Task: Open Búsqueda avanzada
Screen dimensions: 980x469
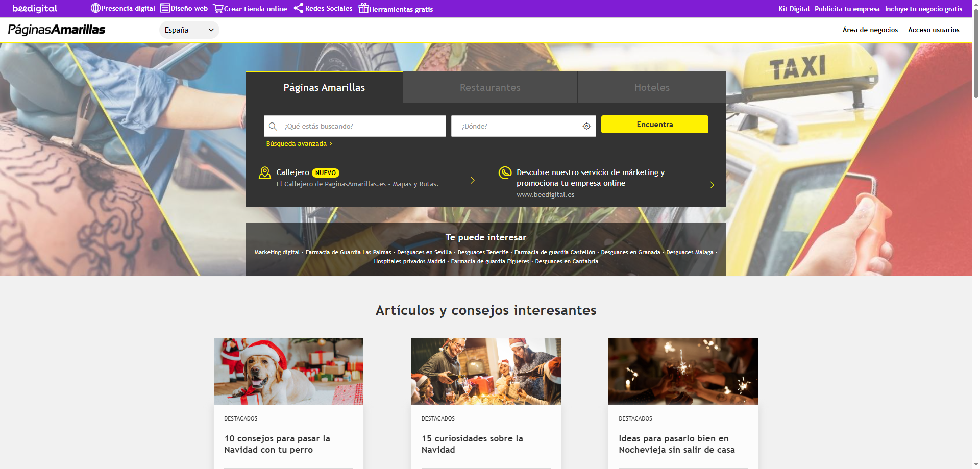Action: 298,143
